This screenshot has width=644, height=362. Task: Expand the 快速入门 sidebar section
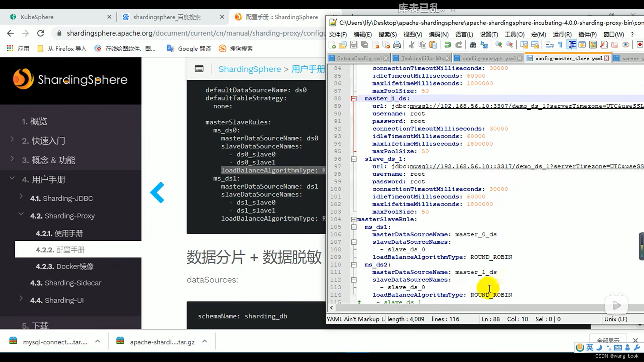(x=12, y=139)
